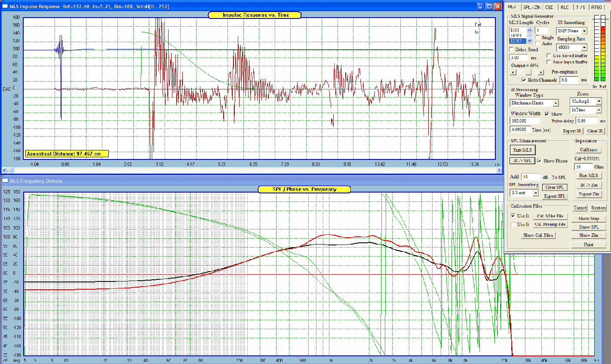Image resolution: width=611 pixels, height=364 pixels.
Task: Switch to the CSD tab
Action: (x=549, y=7)
